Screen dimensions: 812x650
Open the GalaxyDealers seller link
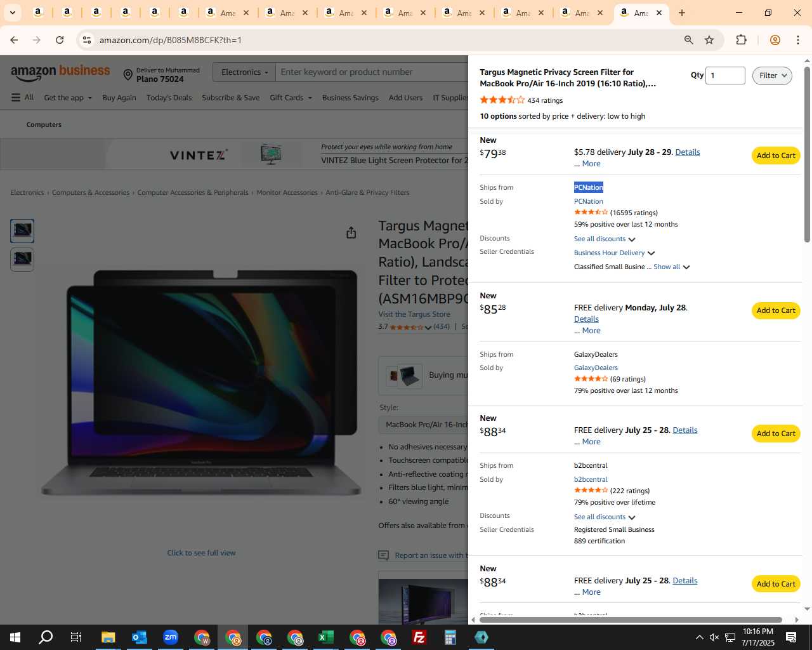coord(596,368)
